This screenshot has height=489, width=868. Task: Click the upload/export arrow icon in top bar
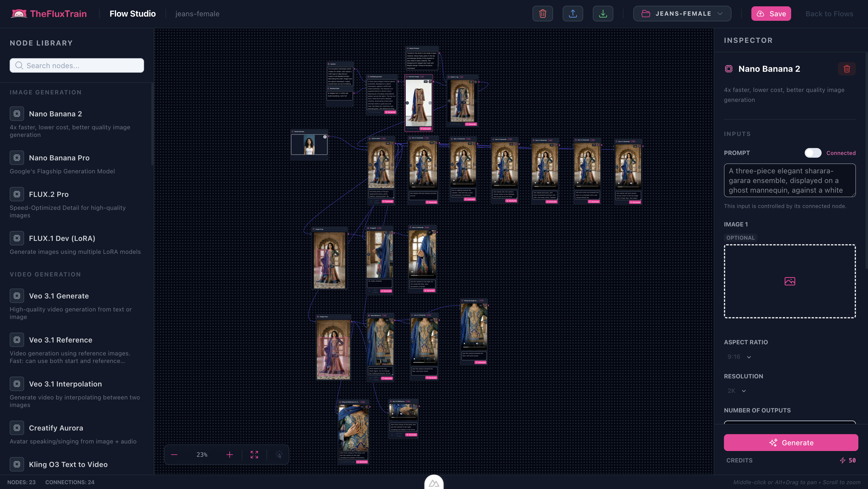point(573,14)
